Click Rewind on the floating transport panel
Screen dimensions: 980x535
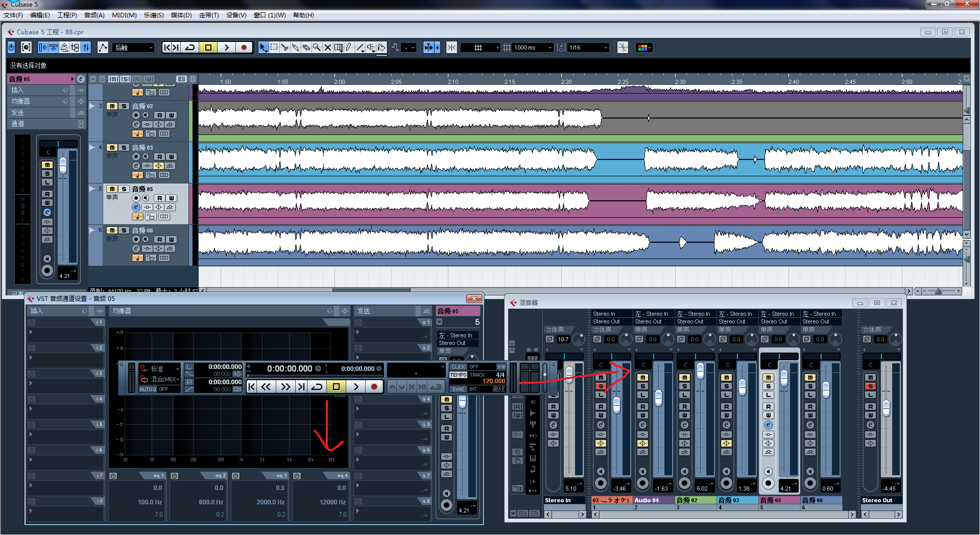tap(266, 387)
